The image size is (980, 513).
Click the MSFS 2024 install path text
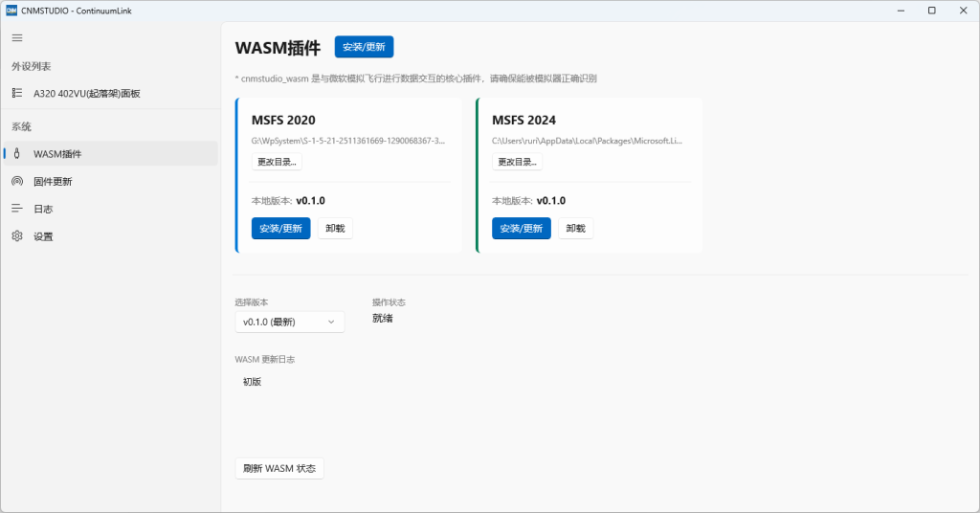tap(587, 141)
